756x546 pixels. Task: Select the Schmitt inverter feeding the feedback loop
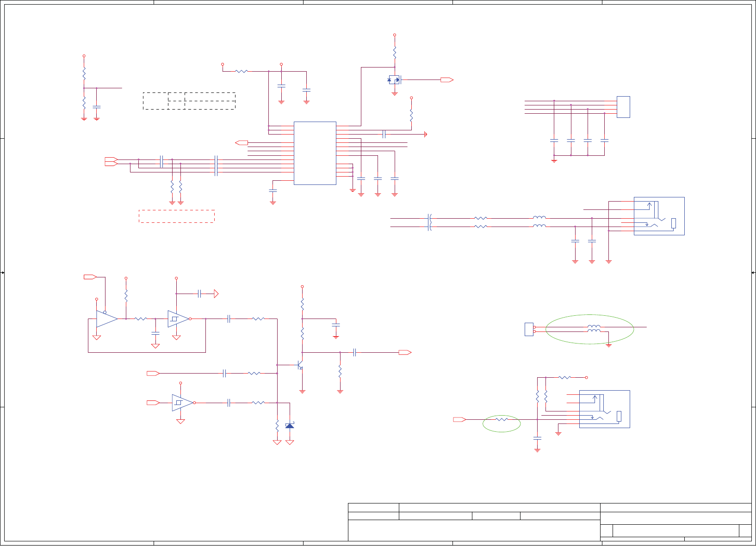click(x=179, y=319)
